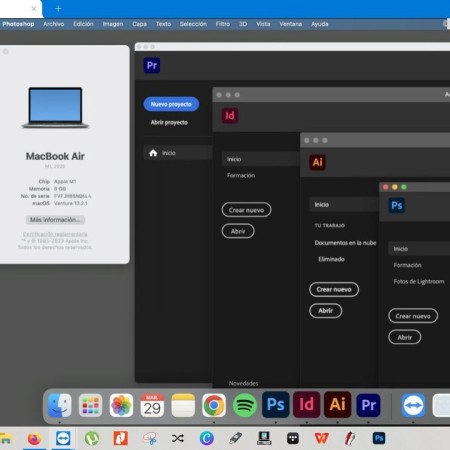Open the Texto menu
The image size is (450, 450).
pyautogui.click(x=163, y=24)
